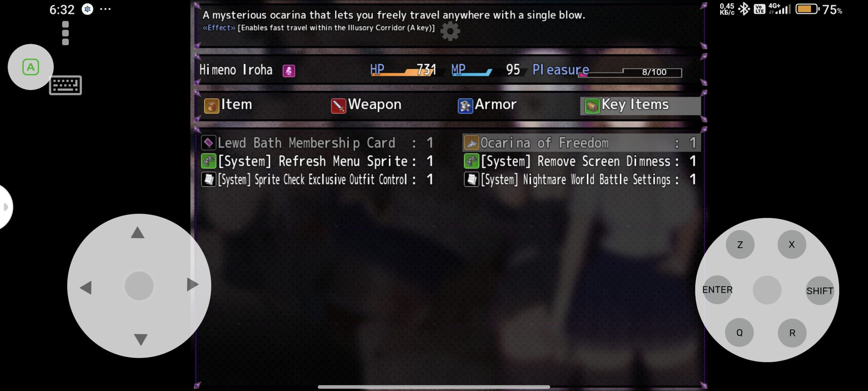The height and width of the screenshot is (391, 868).
Task: Open the on-screen keyboard icon
Action: click(x=65, y=85)
